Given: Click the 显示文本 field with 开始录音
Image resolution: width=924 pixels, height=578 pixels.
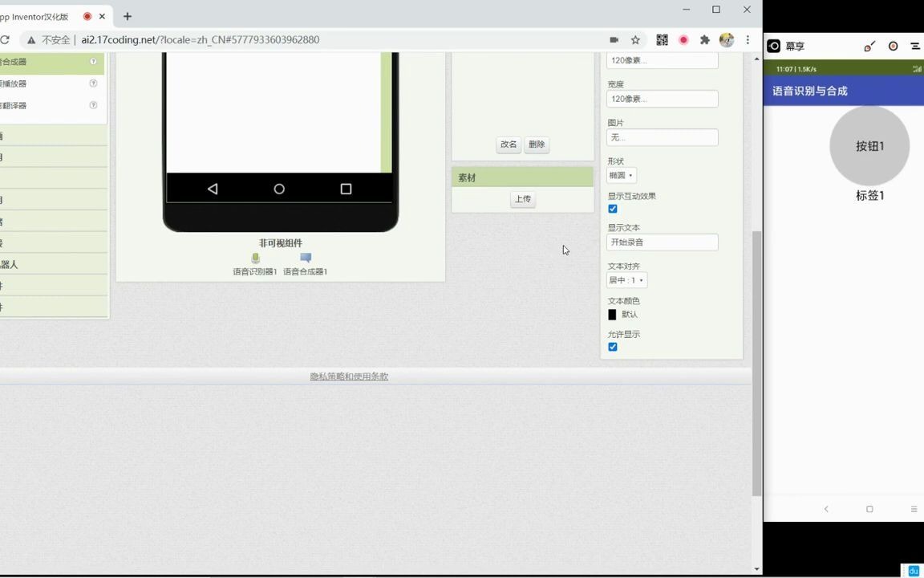Looking at the screenshot, I should (x=663, y=242).
